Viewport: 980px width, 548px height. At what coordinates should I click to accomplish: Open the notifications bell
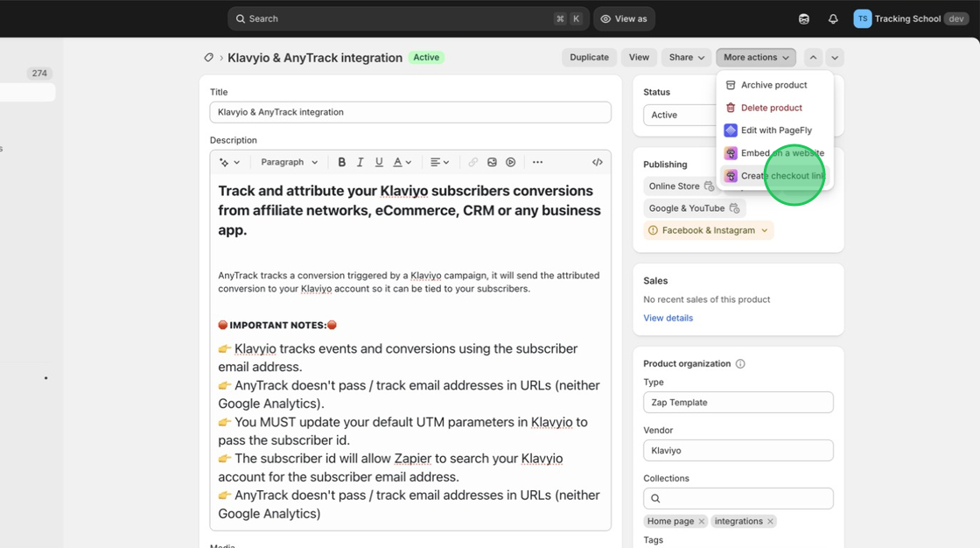point(833,18)
